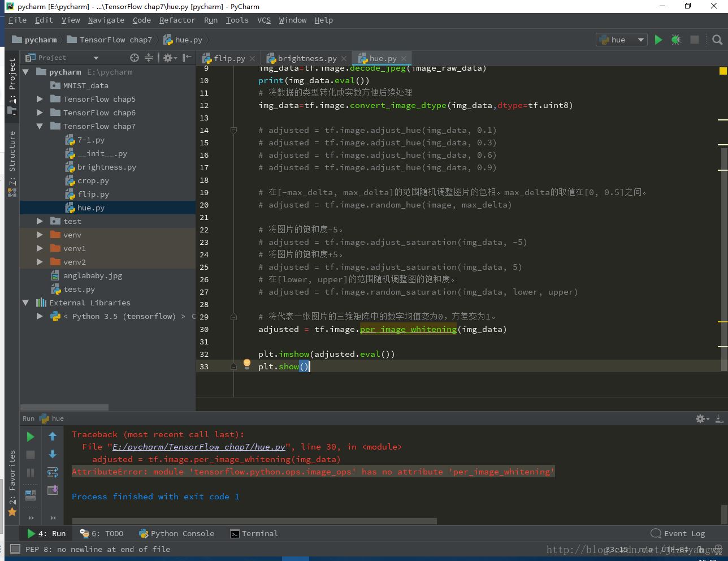
Task: Collapse the TensorFlow chap7 folder
Action: 40,126
